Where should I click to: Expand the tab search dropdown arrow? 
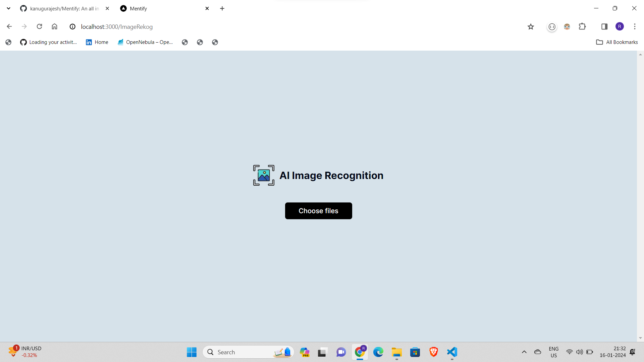click(x=9, y=8)
